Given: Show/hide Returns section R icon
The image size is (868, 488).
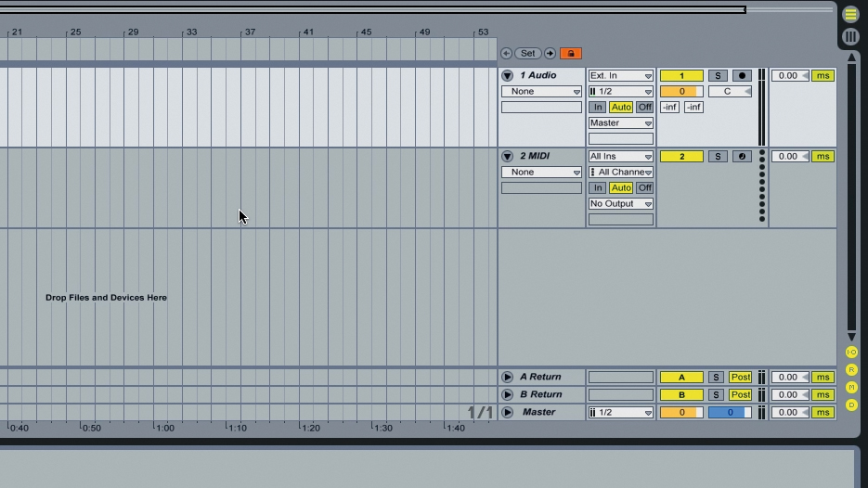Looking at the screenshot, I should (851, 369).
